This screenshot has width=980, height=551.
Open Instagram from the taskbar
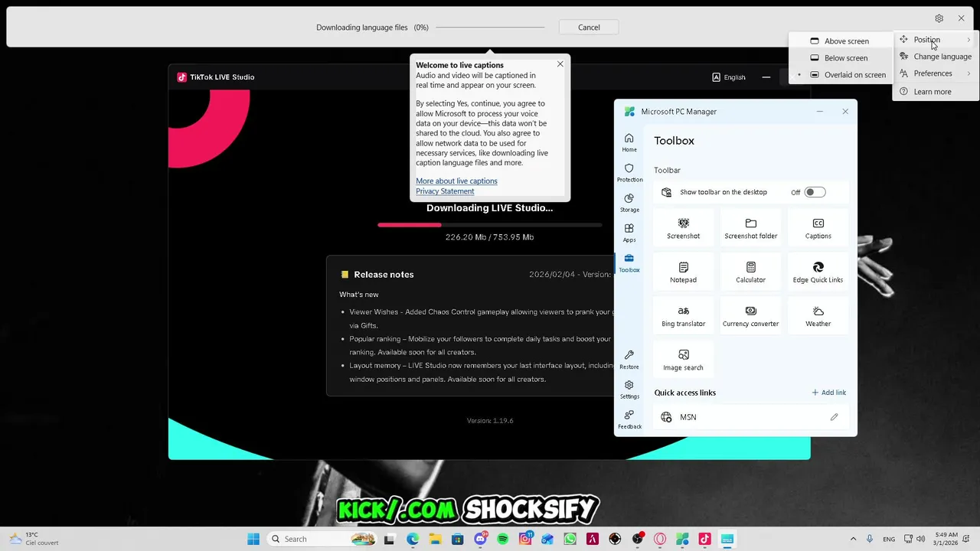pyautogui.click(x=525, y=539)
